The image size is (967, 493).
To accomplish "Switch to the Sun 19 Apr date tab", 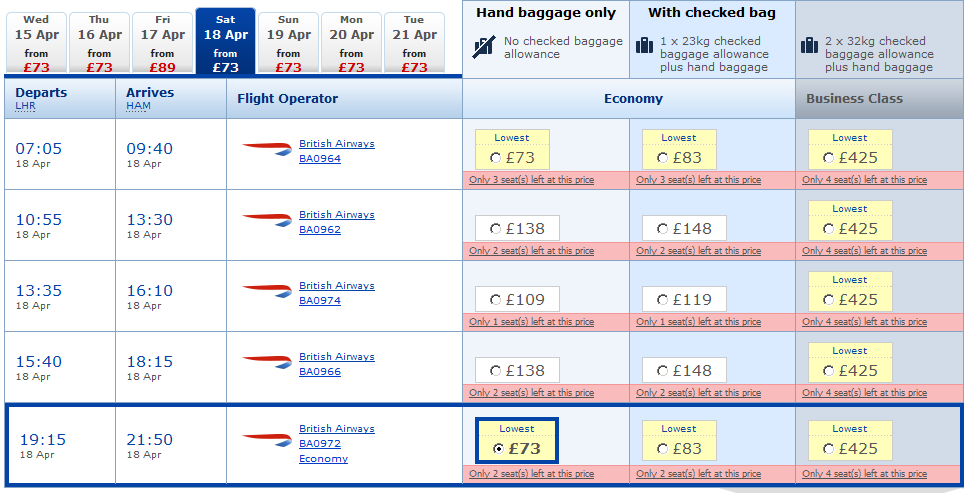I will (288, 43).
